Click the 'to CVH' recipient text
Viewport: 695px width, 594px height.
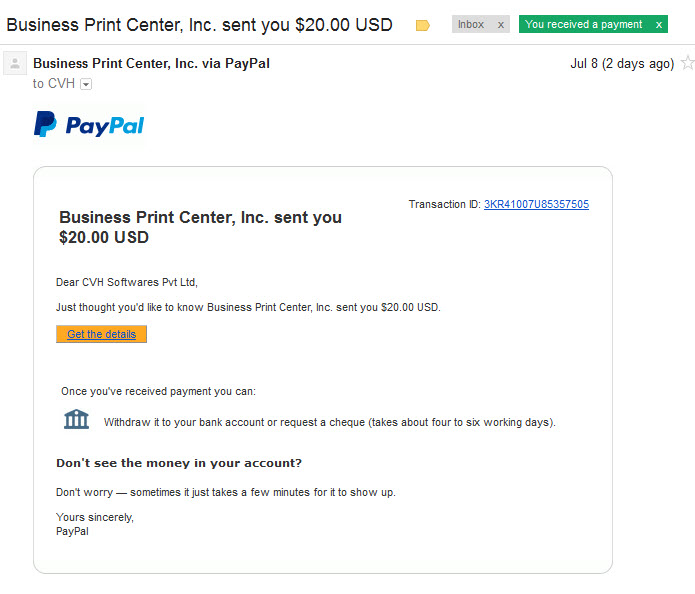(54, 83)
